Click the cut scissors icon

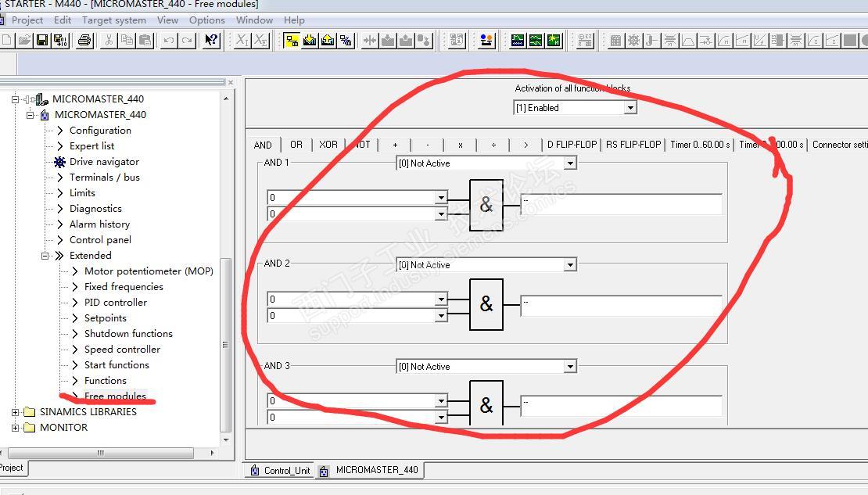pyautogui.click(x=109, y=41)
